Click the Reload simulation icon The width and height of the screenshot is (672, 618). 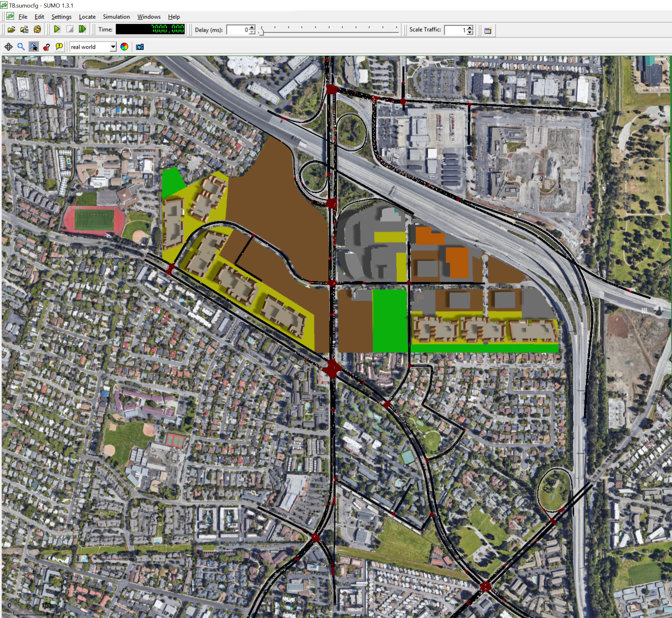tap(37, 30)
